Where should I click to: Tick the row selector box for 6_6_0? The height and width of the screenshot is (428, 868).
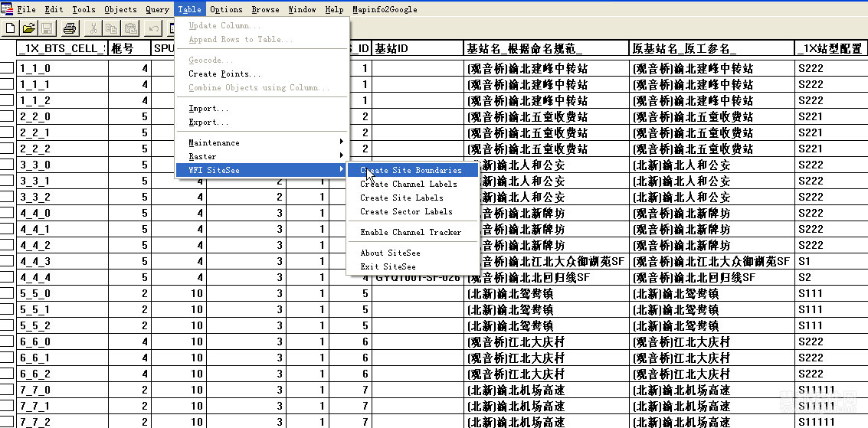point(7,341)
